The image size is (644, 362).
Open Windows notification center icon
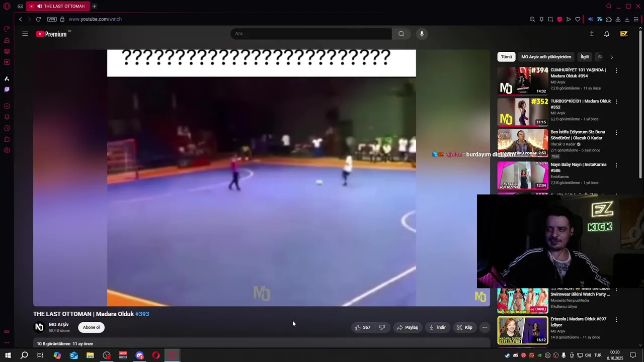pyautogui.click(x=633, y=355)
